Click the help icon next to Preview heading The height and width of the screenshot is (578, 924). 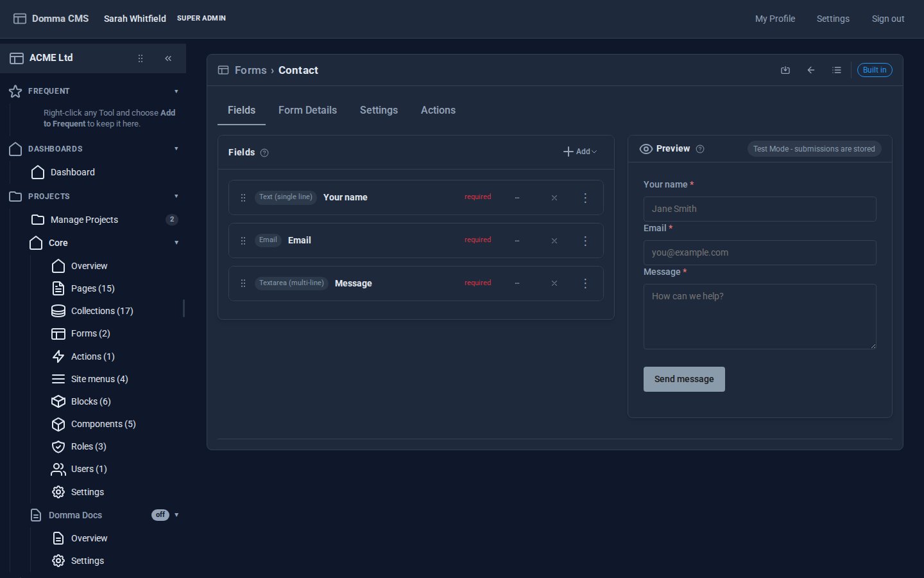point(700,149)
